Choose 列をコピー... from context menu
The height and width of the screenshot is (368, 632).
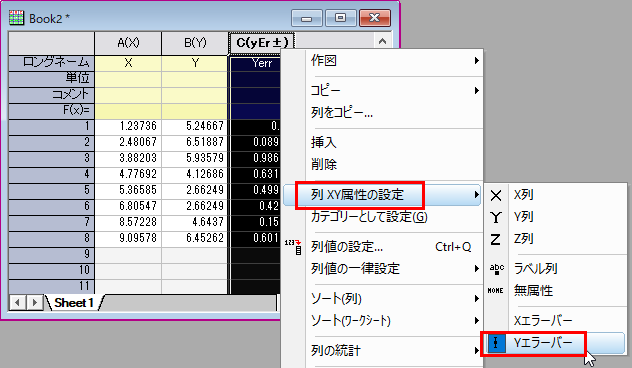pyautogui.click(x=342, y=112)
